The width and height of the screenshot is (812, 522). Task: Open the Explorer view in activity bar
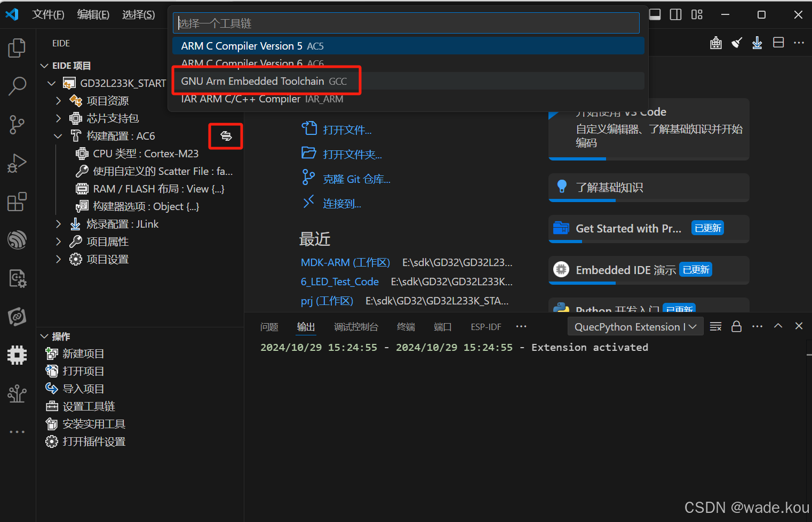pyautogui.click(x=17, y=48)
